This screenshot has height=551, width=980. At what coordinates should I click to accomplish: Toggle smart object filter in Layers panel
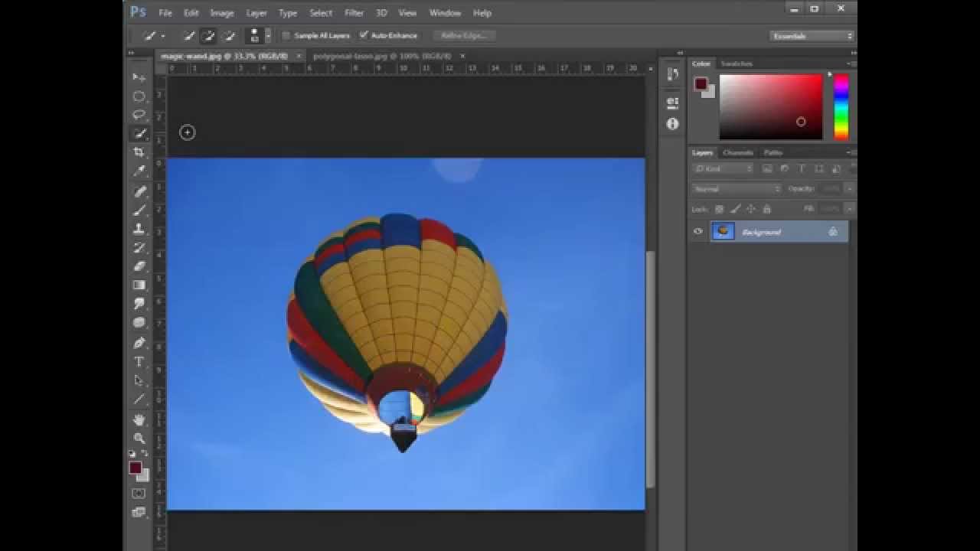pos(835,168)
